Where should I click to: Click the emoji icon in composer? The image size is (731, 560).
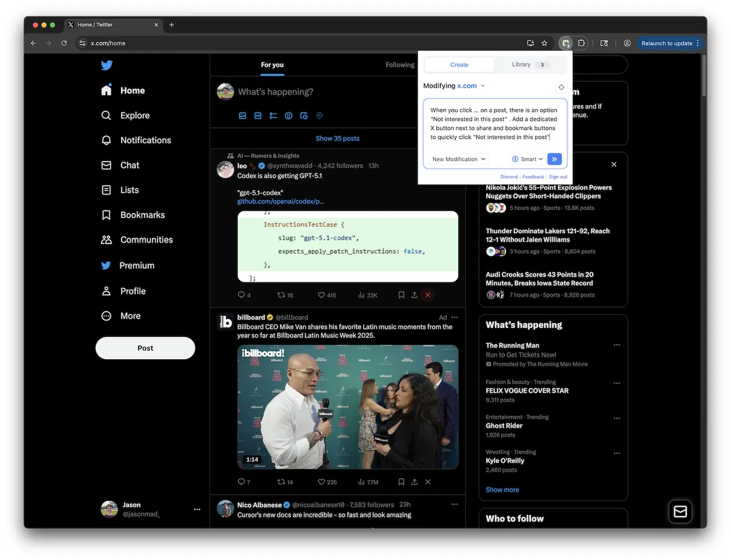(289, 116)
